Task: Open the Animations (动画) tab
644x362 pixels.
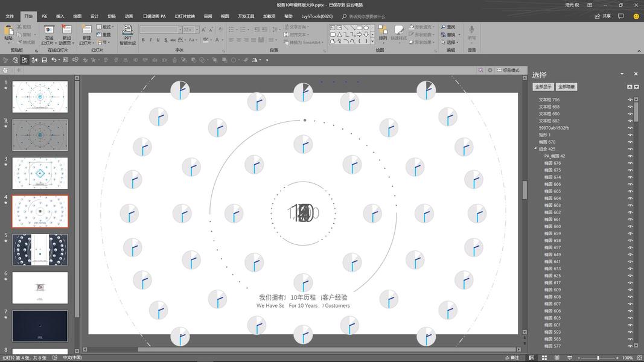Action: coord(129,16)
